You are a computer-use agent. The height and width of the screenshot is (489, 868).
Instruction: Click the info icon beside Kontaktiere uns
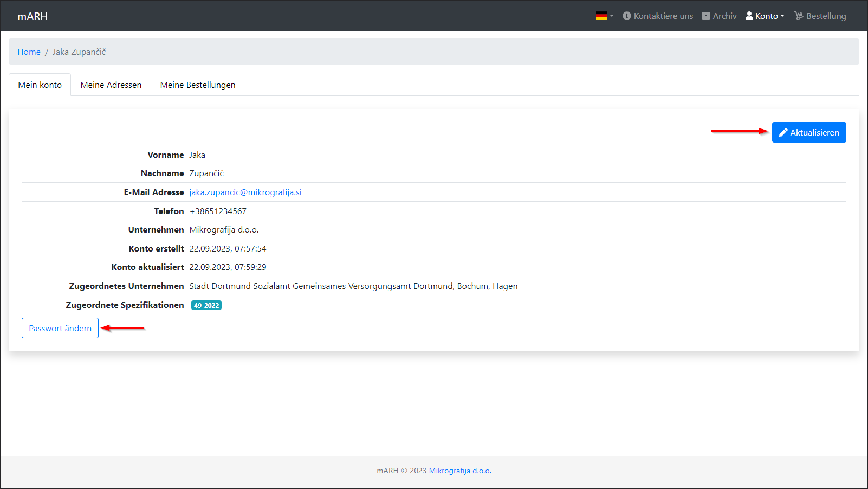627,16
